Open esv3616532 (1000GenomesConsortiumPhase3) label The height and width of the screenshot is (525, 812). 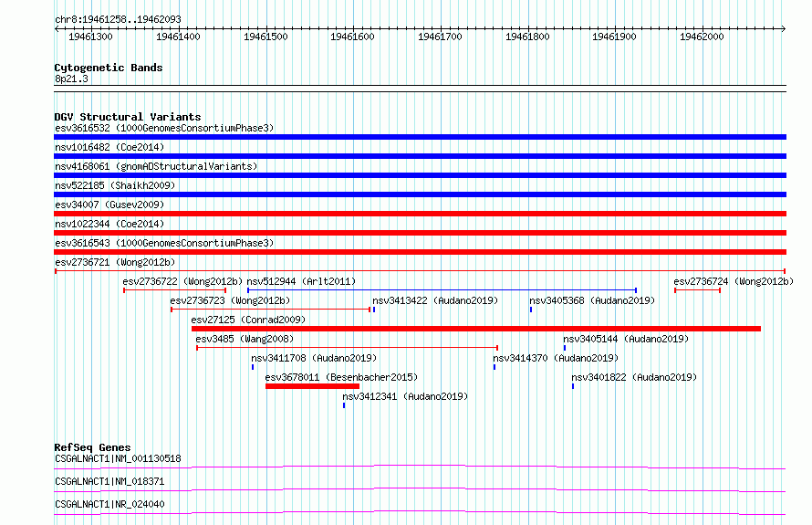(x=164, y=128)
